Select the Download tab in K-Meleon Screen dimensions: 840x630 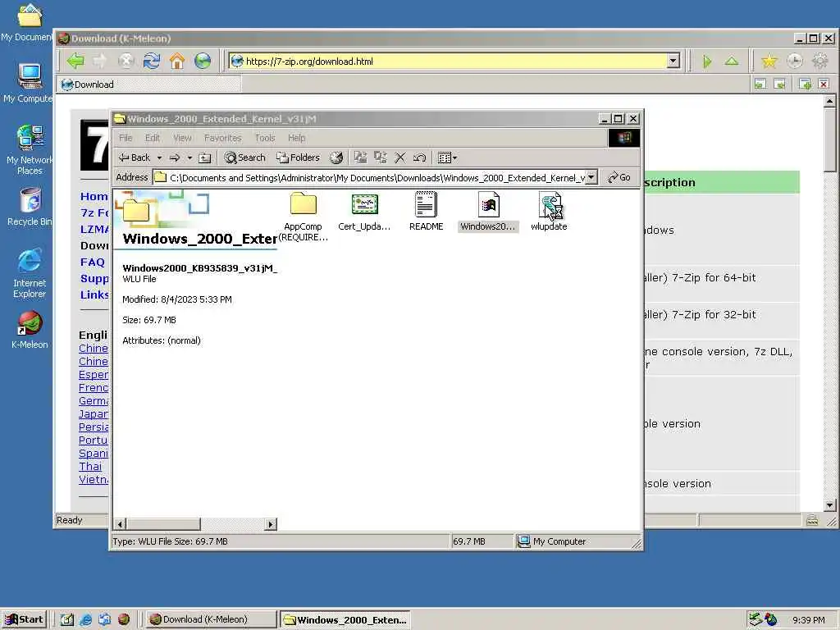[149, 84]
